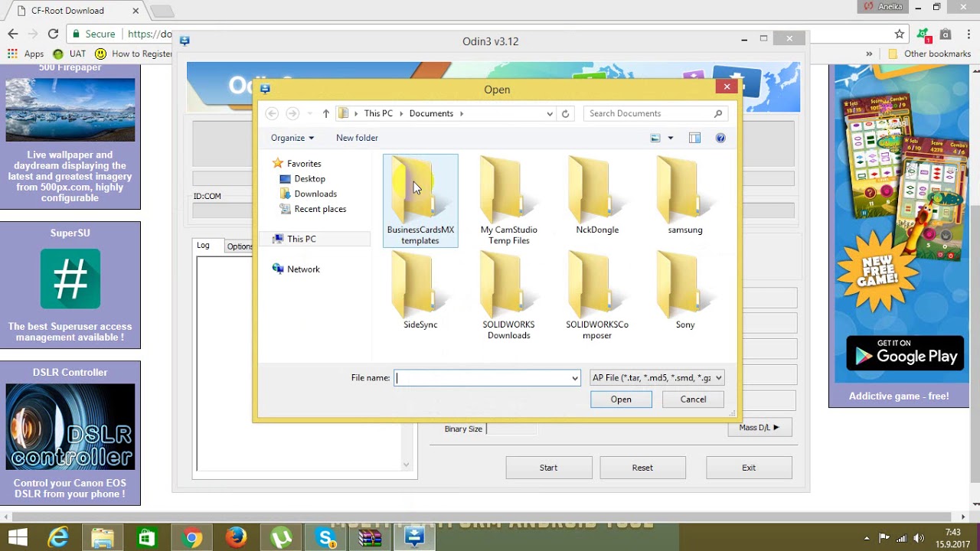
Task: Click the Cancel button
Action: pyautogui.click(x=694, y=399)
